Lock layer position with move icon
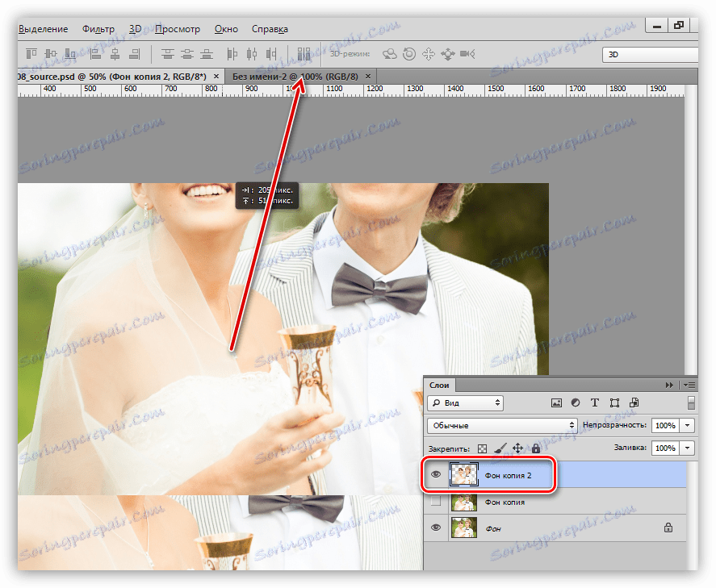 tap(517, 448)
